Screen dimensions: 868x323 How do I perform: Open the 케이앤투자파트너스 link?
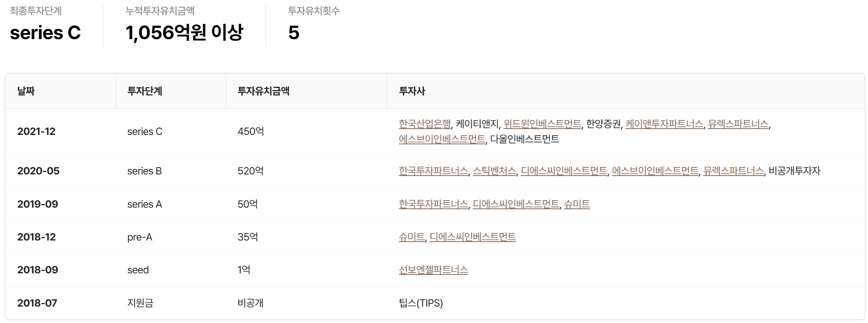(x=664, y=124)
